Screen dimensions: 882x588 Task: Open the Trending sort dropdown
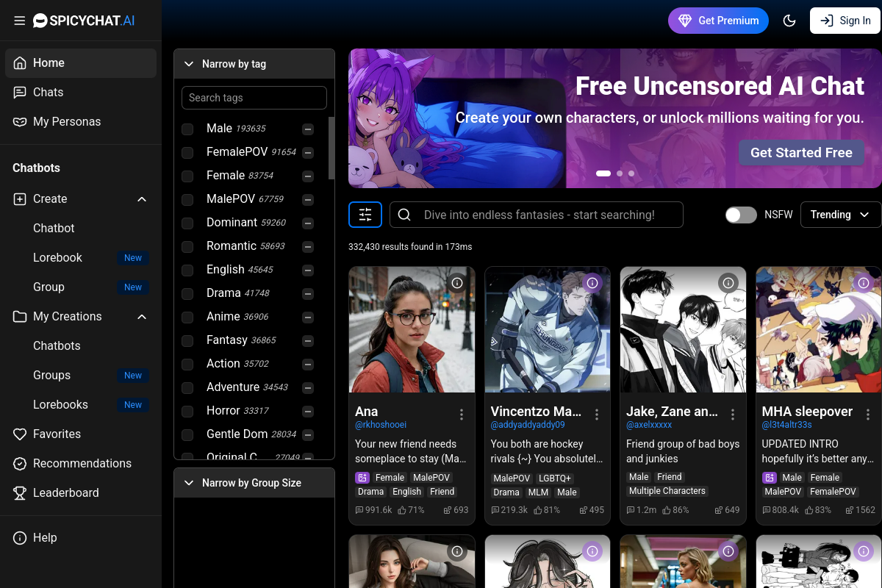tap(840, 215)
